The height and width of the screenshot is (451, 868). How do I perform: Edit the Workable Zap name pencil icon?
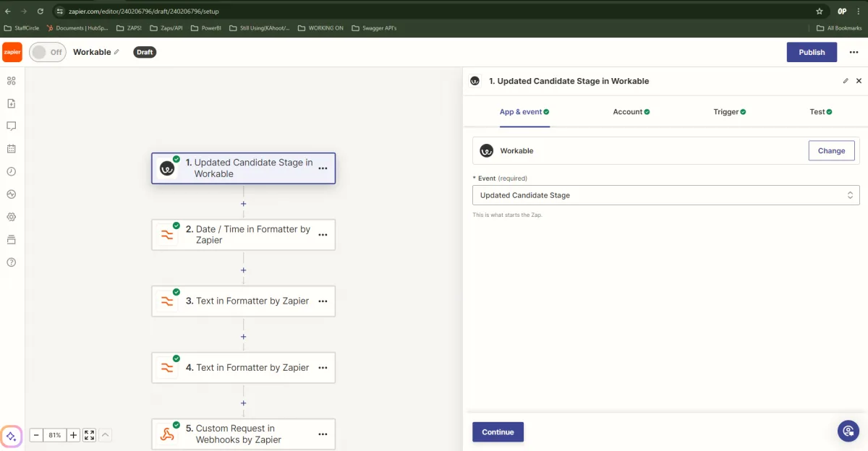(117, 52)
